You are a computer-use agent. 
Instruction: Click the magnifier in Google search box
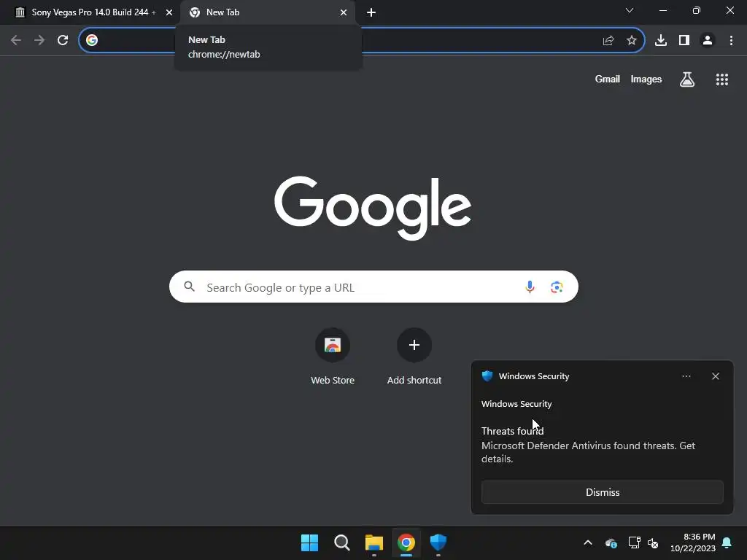189,287
